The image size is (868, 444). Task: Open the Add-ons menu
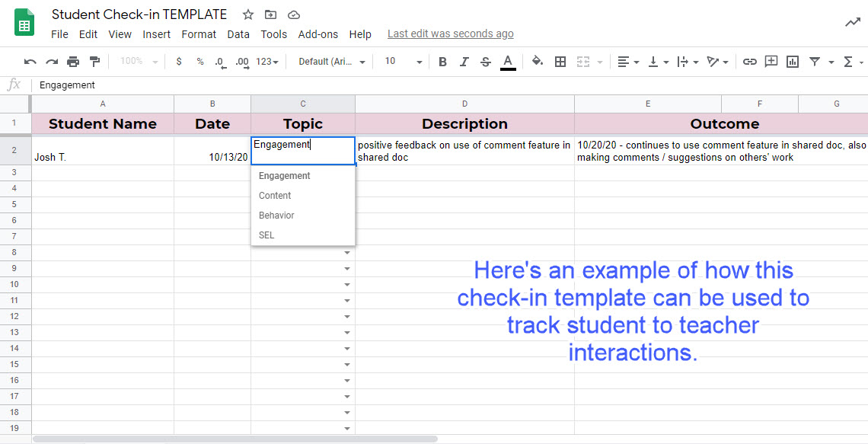pos(318,34)
